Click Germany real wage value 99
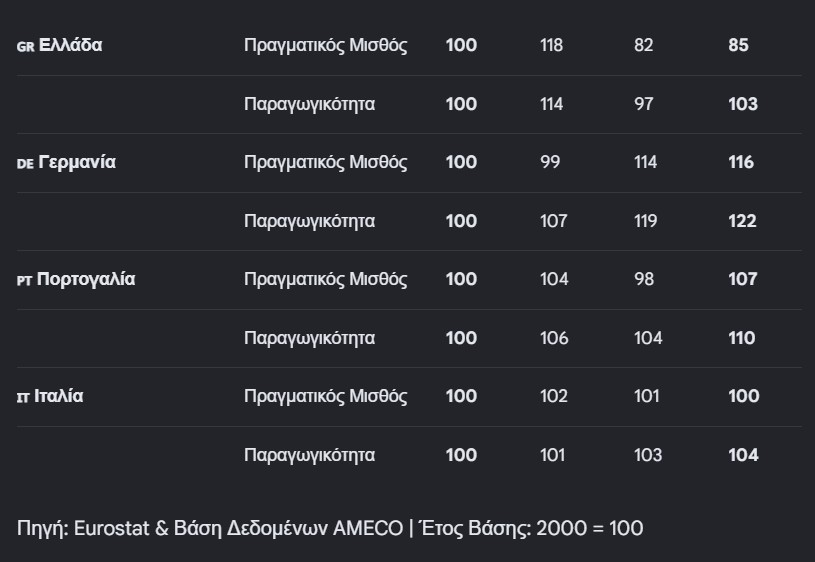The height and width of the screenshot is (562, 815). coord(550,162)
